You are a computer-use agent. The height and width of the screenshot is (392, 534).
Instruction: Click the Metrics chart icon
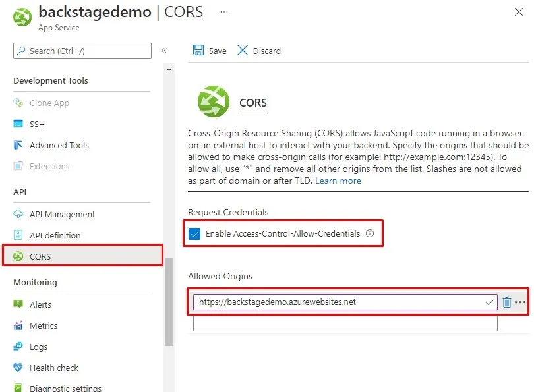[x=18, y=325]
